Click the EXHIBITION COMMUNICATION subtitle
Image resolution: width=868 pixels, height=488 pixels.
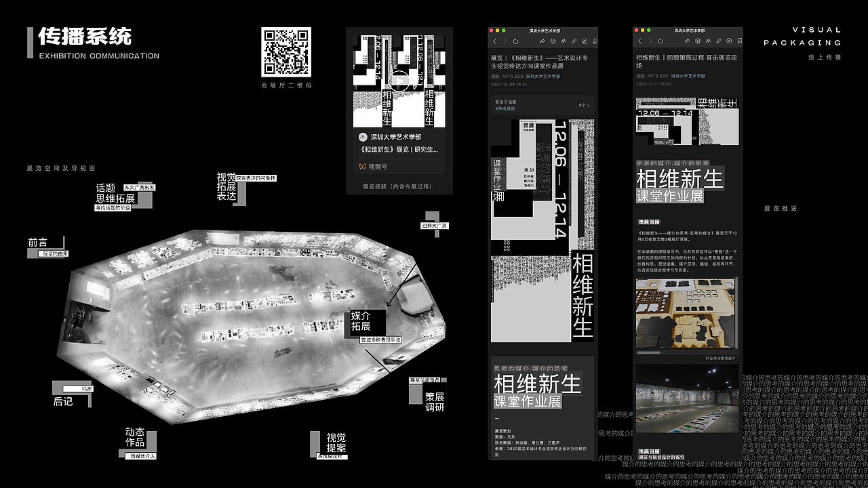99,56
